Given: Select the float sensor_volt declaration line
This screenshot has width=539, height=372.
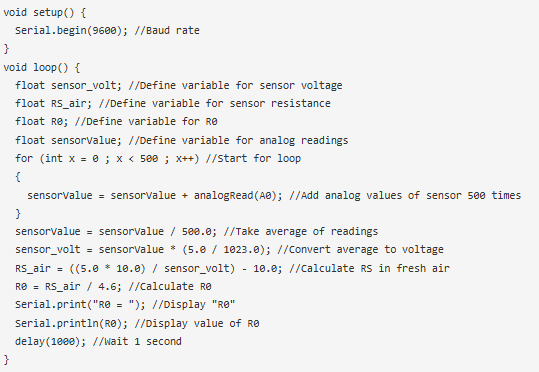Looking at the screenshot, I should pos(179,85).
